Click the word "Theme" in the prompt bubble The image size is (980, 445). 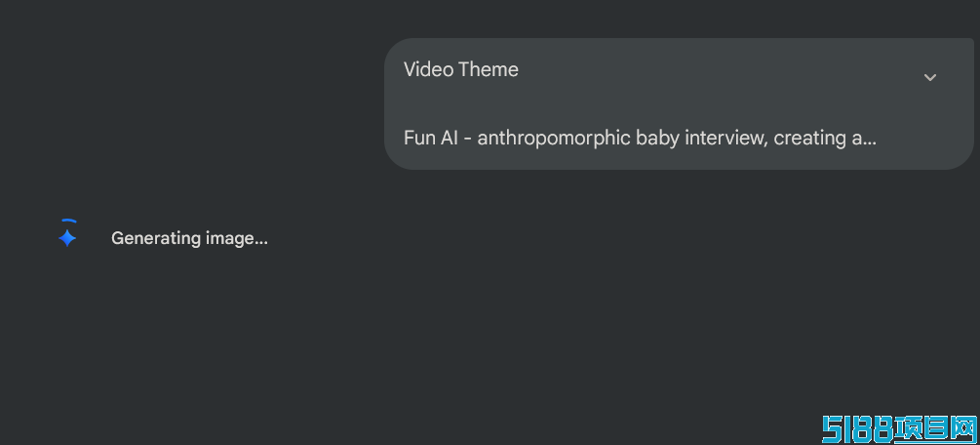pos(489,69)
